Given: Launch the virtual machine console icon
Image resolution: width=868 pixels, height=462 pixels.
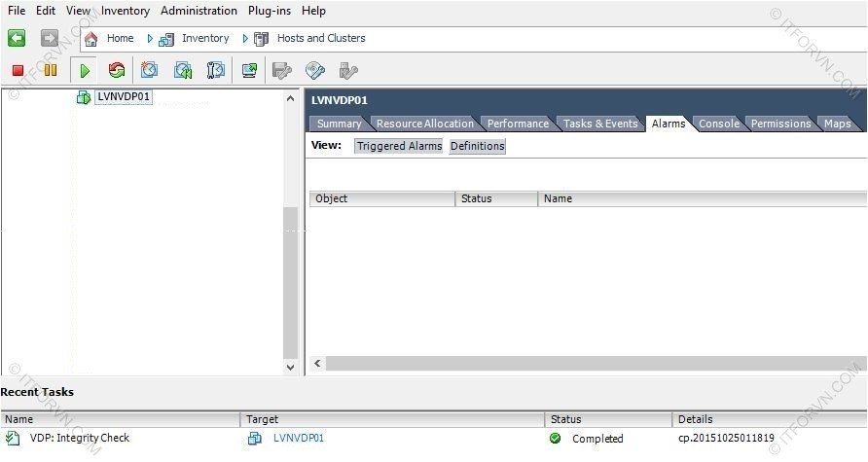Looking at the screenshot, I should coord(250,70).
